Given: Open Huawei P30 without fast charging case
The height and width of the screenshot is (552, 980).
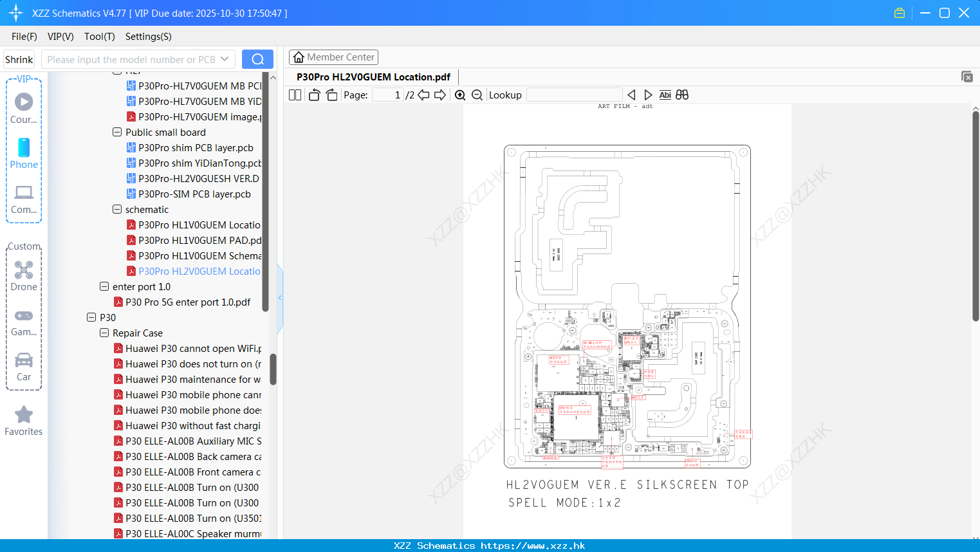Looking at the screenshot, I should pos(187,425).
